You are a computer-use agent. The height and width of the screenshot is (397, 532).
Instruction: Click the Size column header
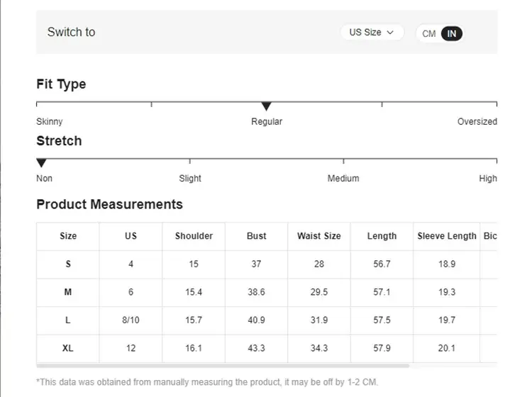[x=68, y=236]
